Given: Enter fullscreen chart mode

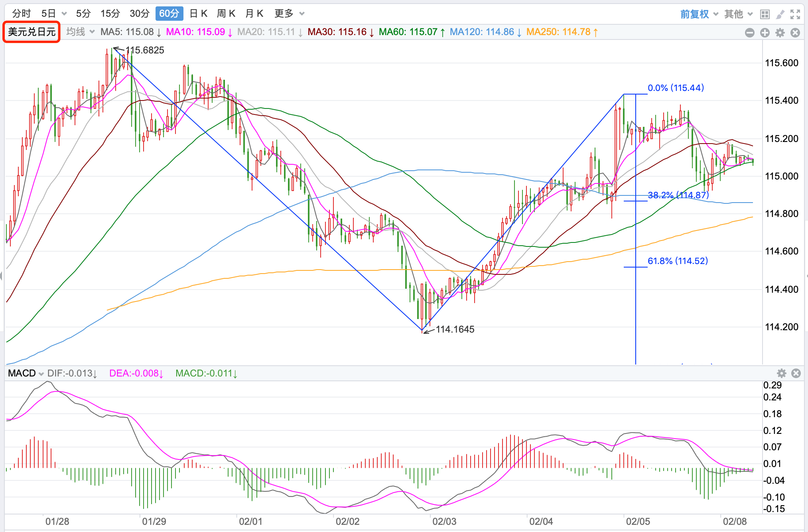Looking at the screenshot, I should (x=795, y=14).
